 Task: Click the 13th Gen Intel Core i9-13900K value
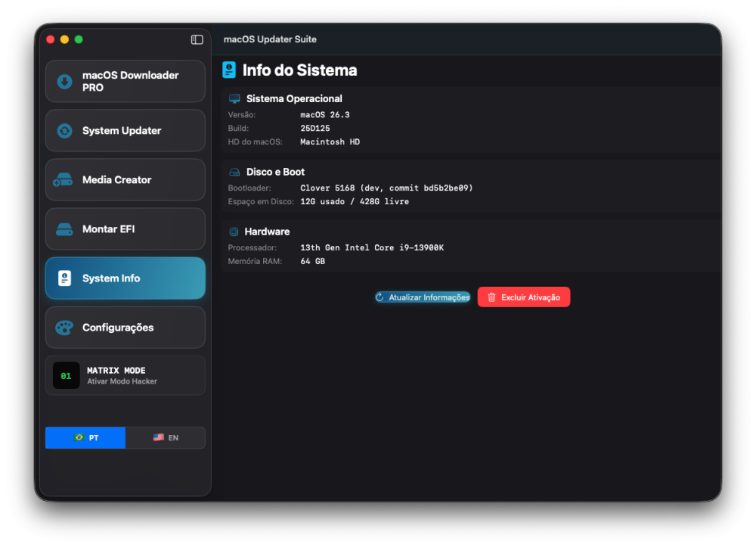click(372, 248)
